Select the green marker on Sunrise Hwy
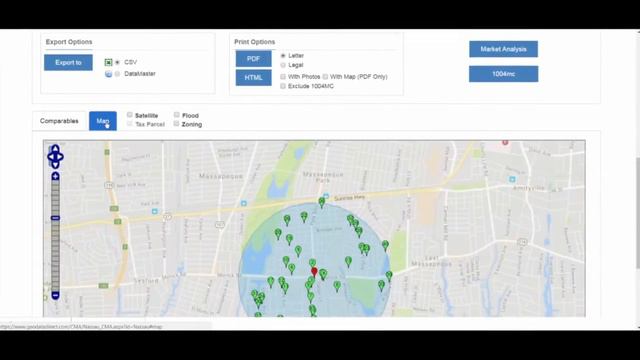The height and width of the screenshot is (360, 640). click(322, 202)
